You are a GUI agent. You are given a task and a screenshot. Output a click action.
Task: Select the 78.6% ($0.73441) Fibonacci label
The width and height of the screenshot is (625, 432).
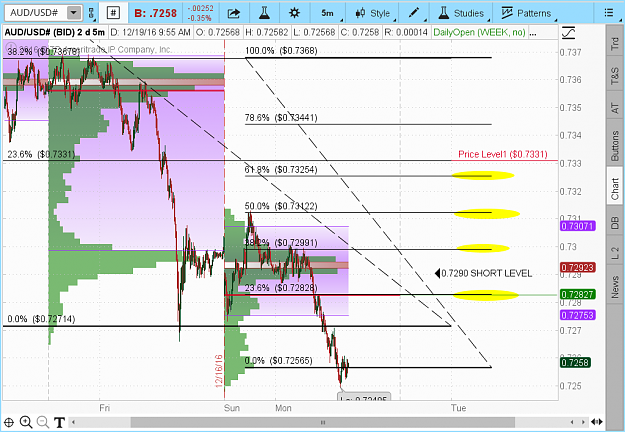(x=281, y=118)
